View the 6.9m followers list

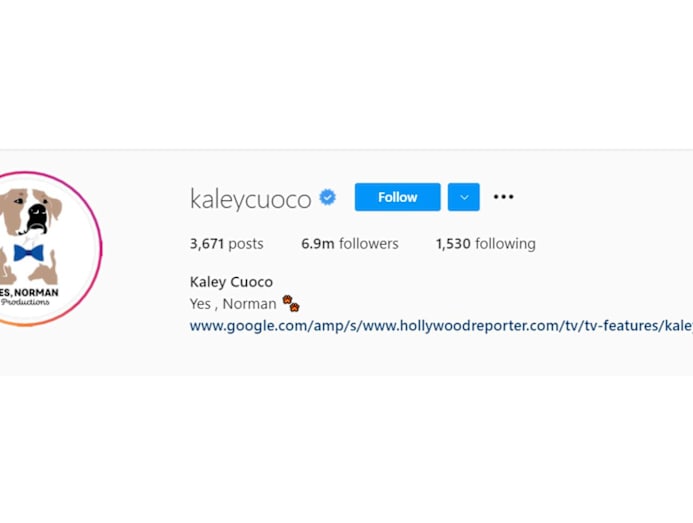coord(350,244)
